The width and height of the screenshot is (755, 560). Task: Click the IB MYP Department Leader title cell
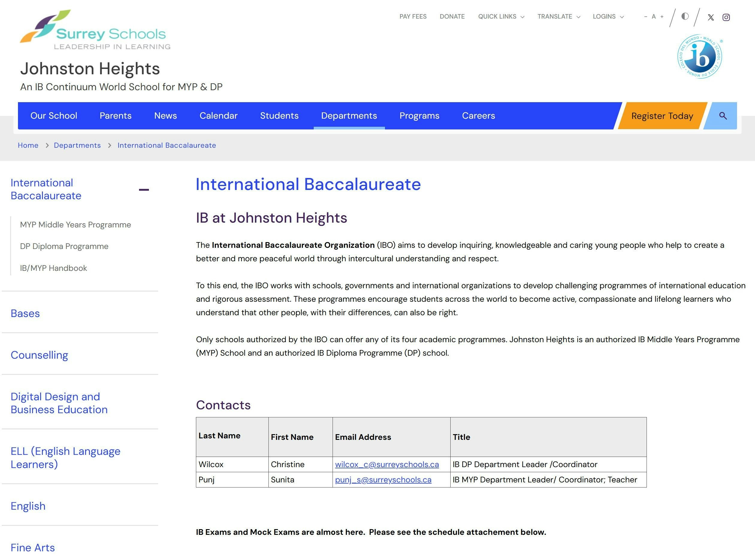[x=548, y=480]
